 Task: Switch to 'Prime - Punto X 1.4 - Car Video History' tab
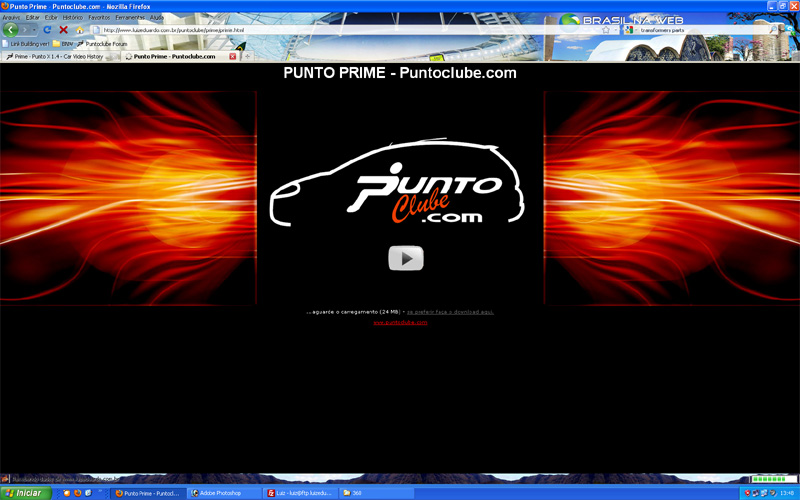coord(60,57)
